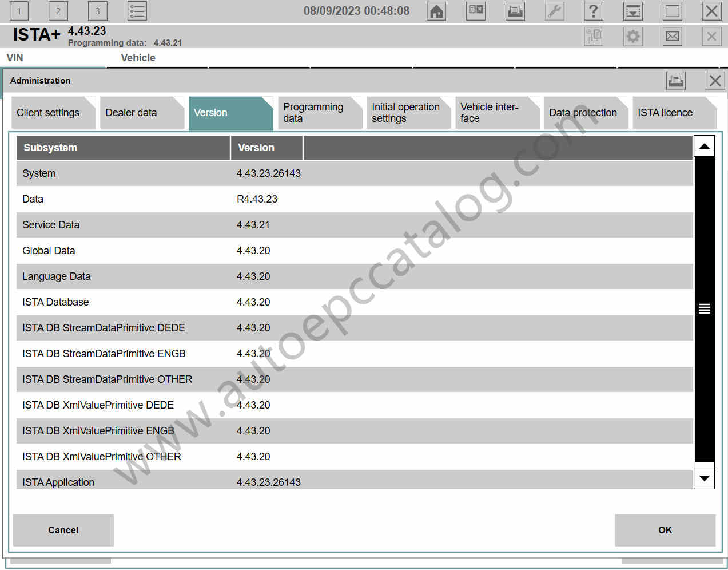Select the Global Data row
This screenshot has width=728, height=570.
coord(355,251)
